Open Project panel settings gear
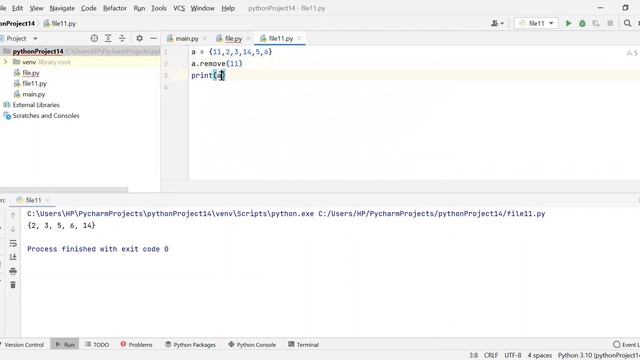The width and height of the screenshot is (640, 360). (140, 38)
